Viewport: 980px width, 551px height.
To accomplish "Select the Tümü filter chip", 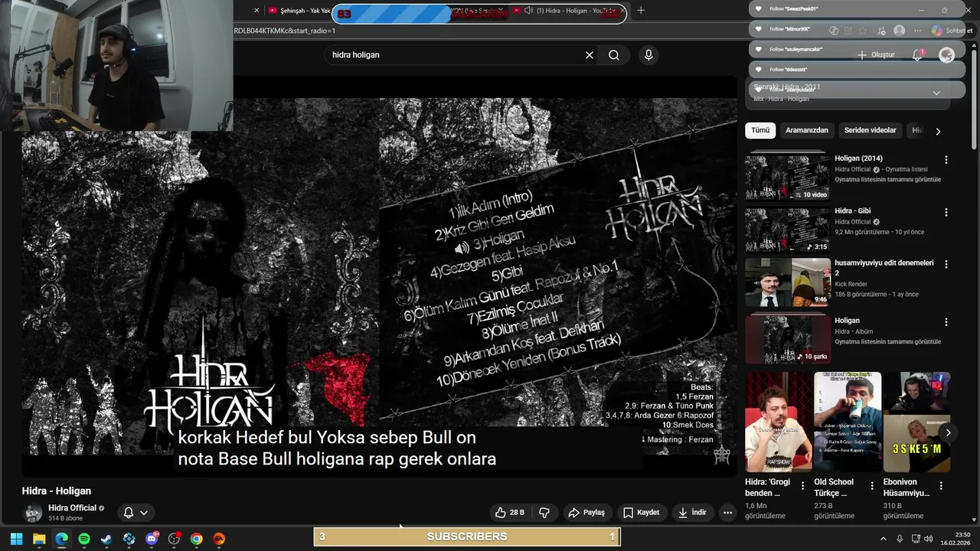I will click(760, 130).
